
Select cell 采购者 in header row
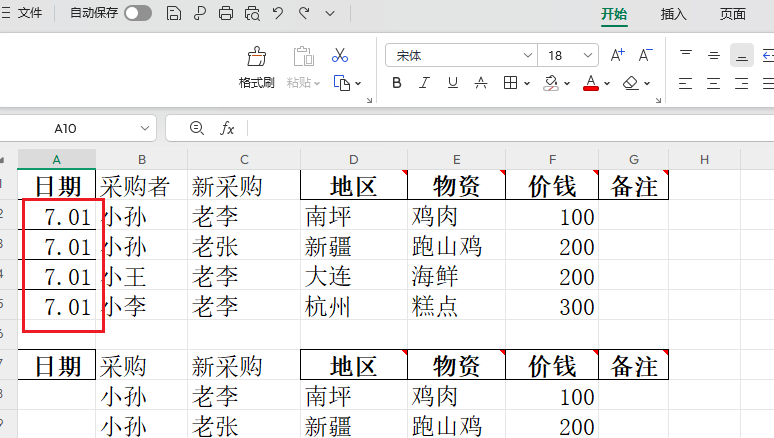click(141, 186)
